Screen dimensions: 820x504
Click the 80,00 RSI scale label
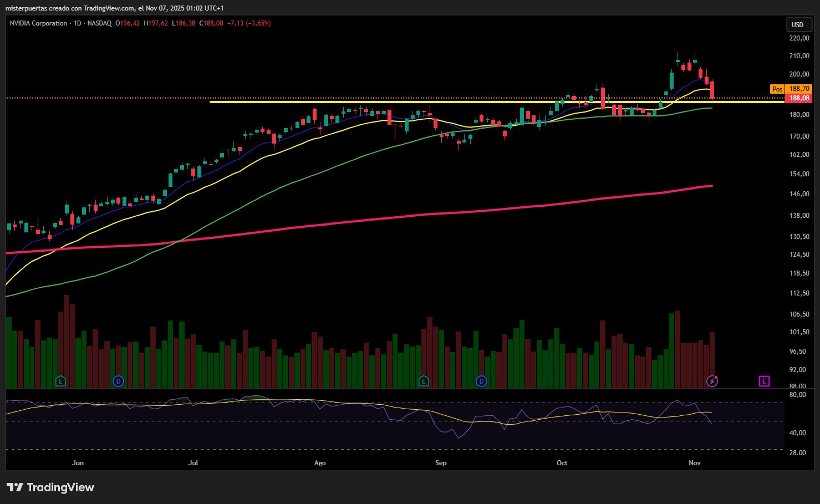797,395
